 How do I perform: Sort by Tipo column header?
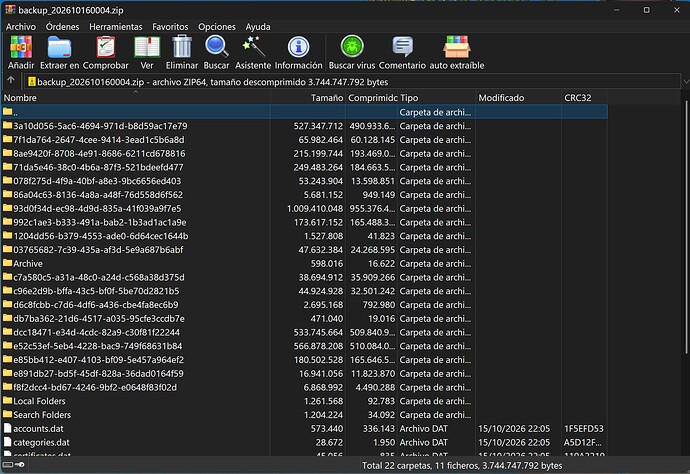pos(436,98)
